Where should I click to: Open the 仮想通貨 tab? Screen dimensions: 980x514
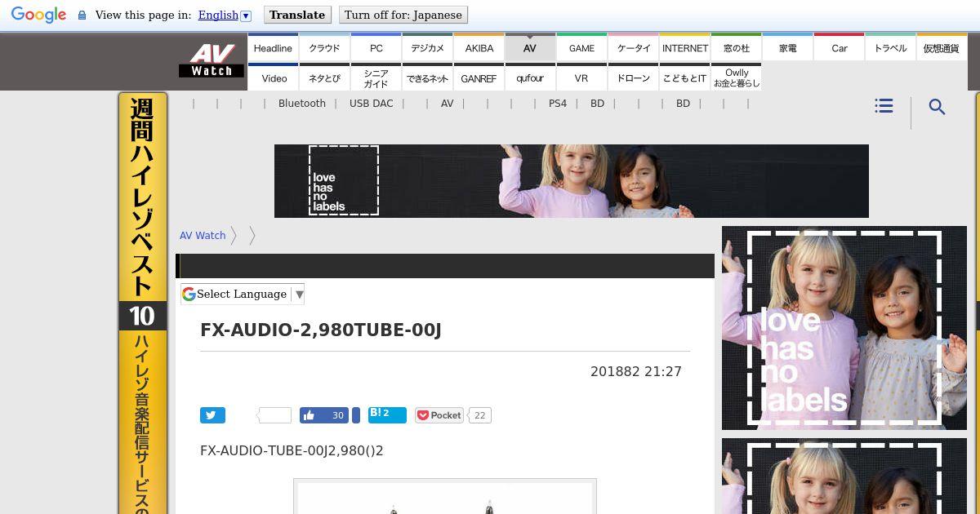(941, 47)
